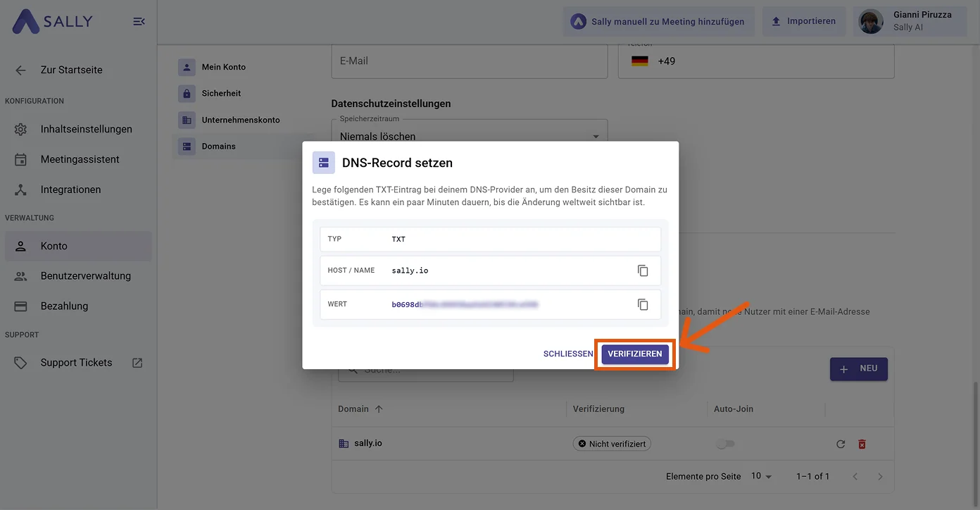Go to previous page arrow
This screenshot has width=980, height=510.
pos(855,477)
